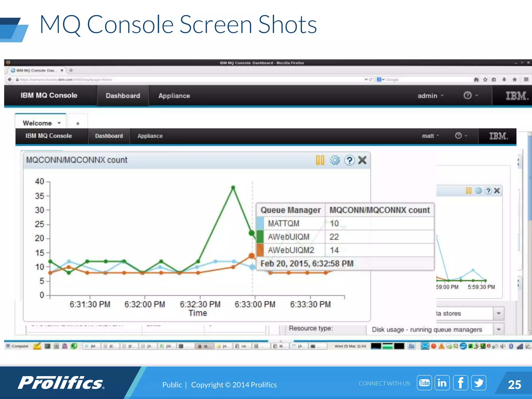532x399 pixels.
Task: Click the green peak data point near 38
Action: 233,187
